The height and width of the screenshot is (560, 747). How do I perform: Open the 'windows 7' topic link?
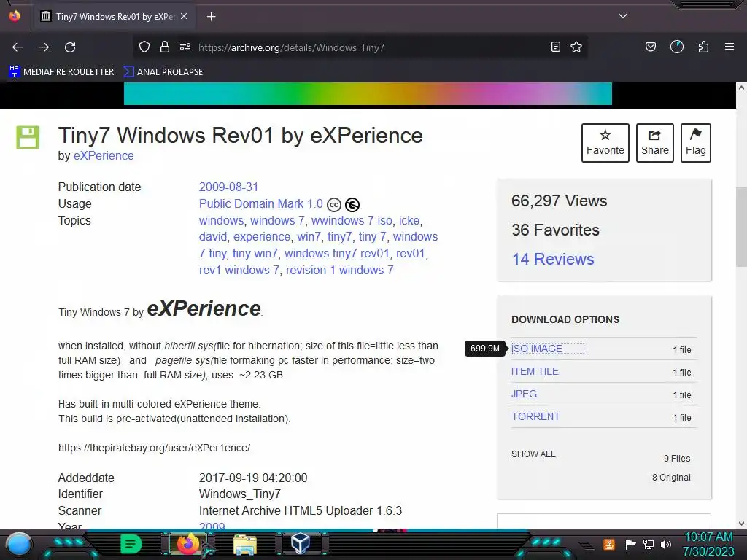(277, 220)
